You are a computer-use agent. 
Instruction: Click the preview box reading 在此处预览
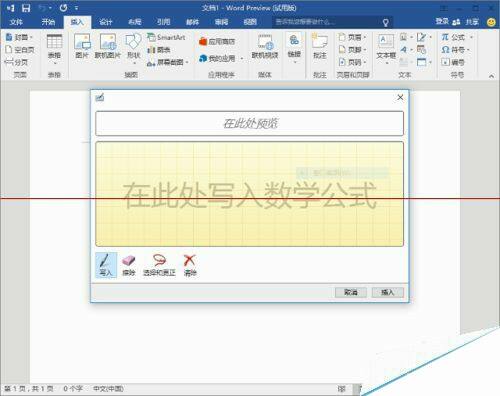pyautogui.click(x=249, y=123)
